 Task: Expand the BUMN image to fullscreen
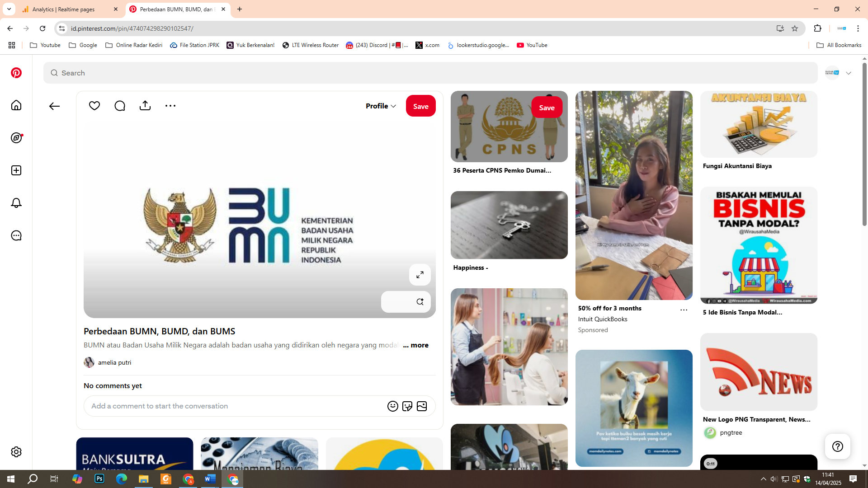420,275
